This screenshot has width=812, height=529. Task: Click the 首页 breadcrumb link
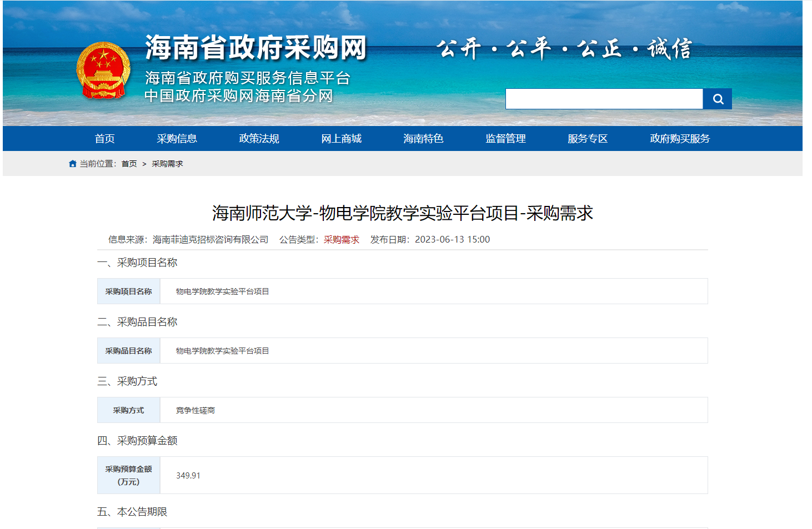[129, 164]
